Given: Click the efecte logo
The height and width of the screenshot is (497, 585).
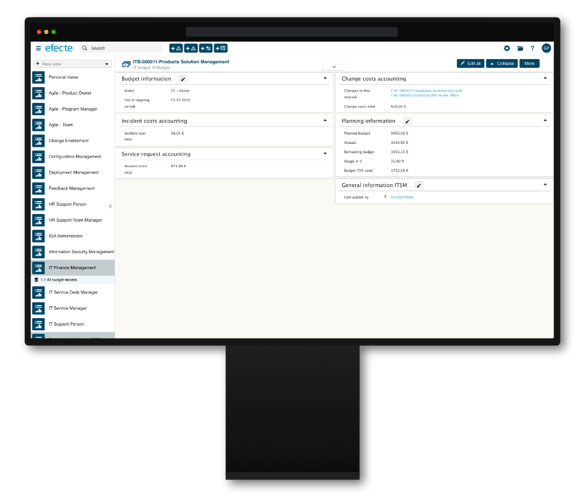Looking at the screenshot, I should coord(59,48).
